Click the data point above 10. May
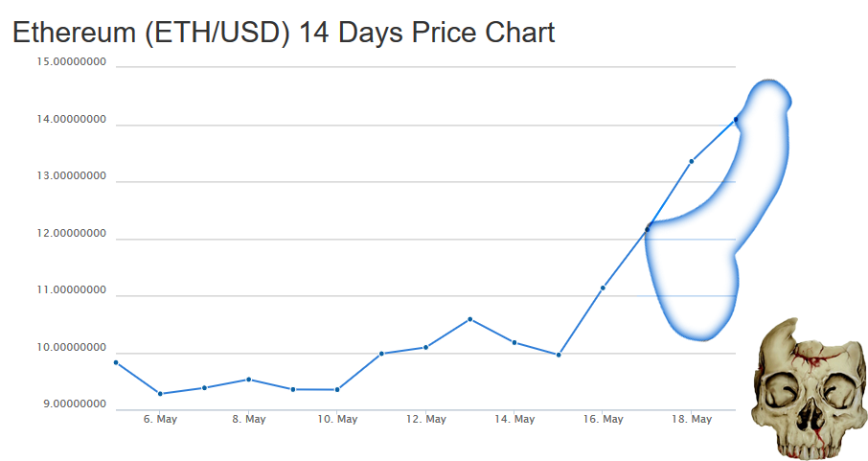The image size is (868, 461). pyautogui.click(x=337, y=390)
